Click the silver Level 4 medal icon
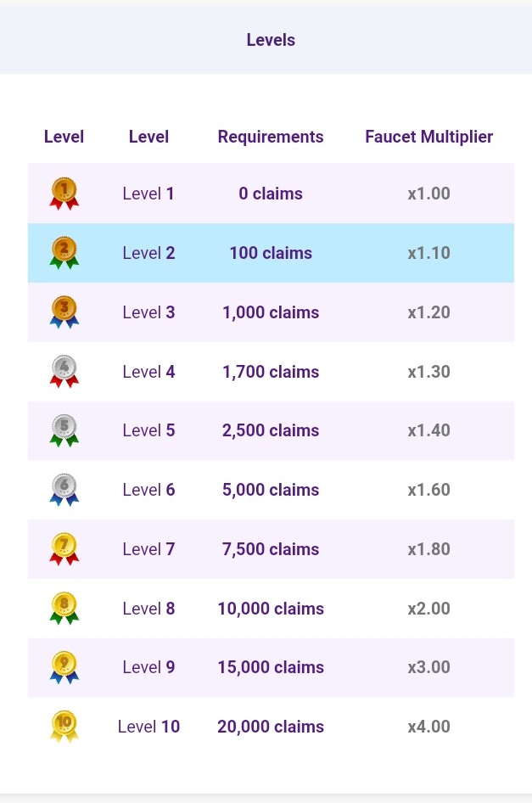Image resolution: width=532 pixels, height=803 pixels. (x=64, y=371)
